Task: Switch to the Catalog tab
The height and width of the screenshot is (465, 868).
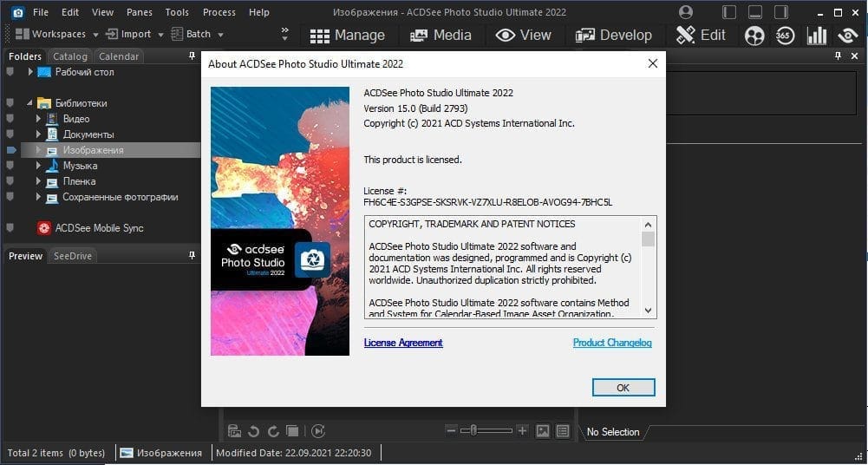Action: click(x=69, y=56)
